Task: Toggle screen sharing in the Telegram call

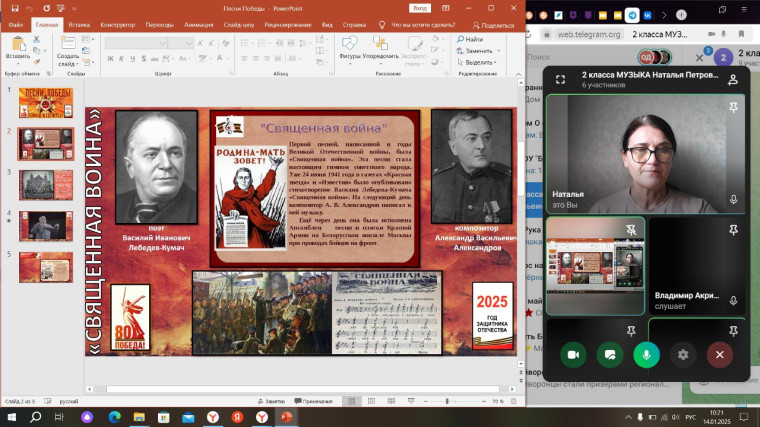Action: coord(610,355)
